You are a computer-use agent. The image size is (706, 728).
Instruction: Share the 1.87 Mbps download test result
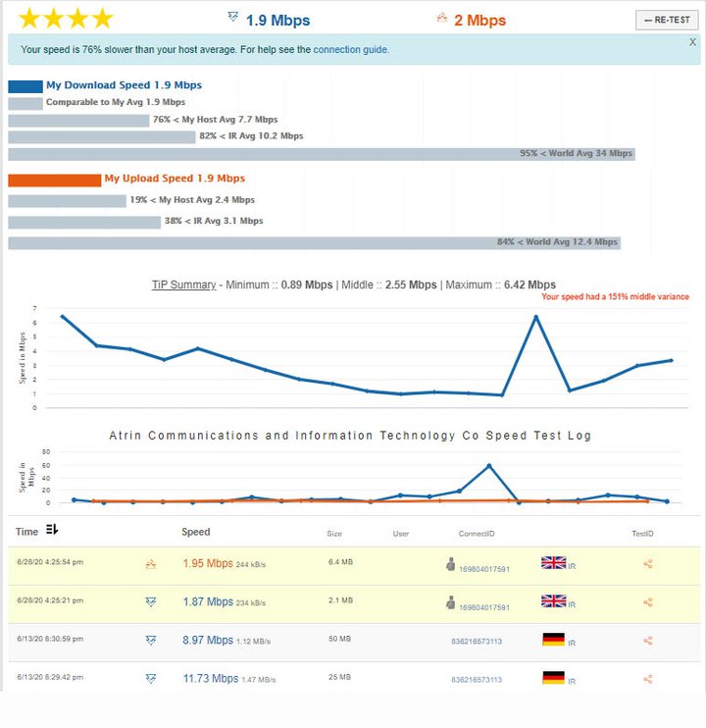coord(648,602)
